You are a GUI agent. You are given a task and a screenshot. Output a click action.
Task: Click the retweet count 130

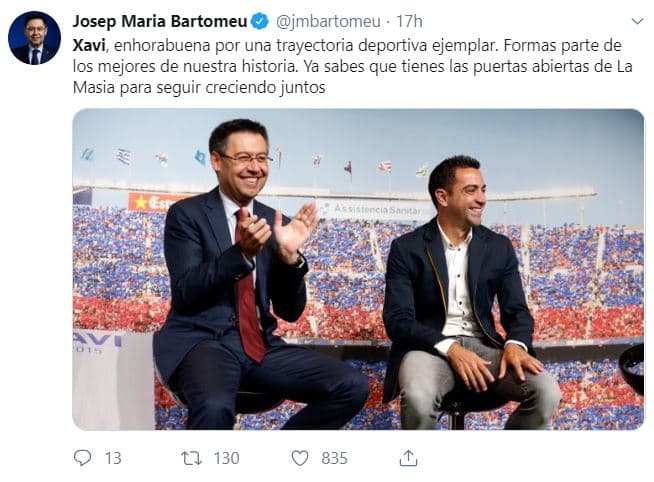pos(226,457)
